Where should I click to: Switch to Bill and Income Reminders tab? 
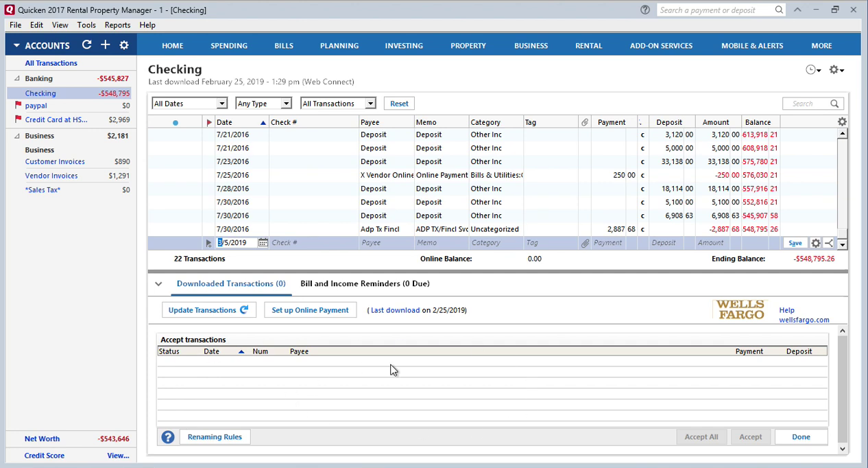click(x=365, y=283)
